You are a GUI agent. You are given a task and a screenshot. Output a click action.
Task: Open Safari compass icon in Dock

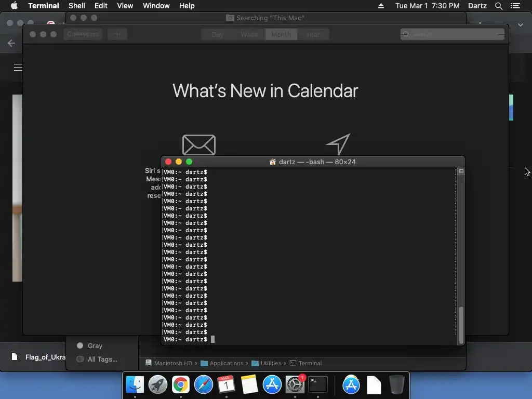pyautogui.click(x=204, y=385)
